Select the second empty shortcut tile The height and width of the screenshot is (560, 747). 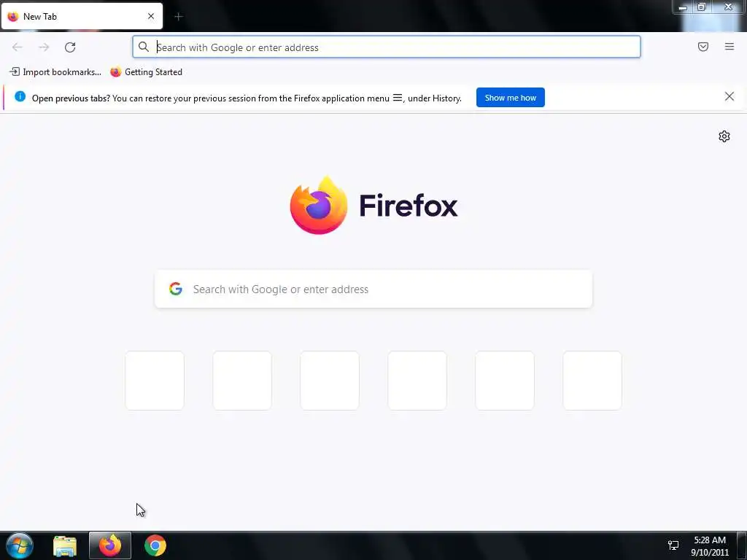(242, 381)
